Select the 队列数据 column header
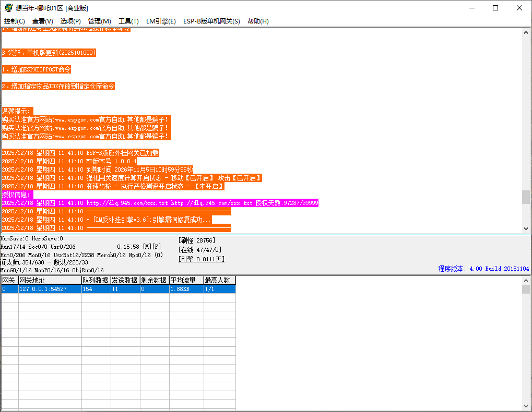This screenshot has height=412, width=532. (96, 281)
